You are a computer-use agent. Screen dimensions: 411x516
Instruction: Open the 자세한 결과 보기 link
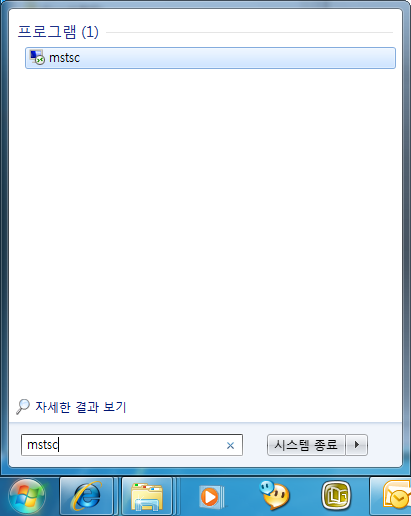pyautogui.click(x=81, y=407)
